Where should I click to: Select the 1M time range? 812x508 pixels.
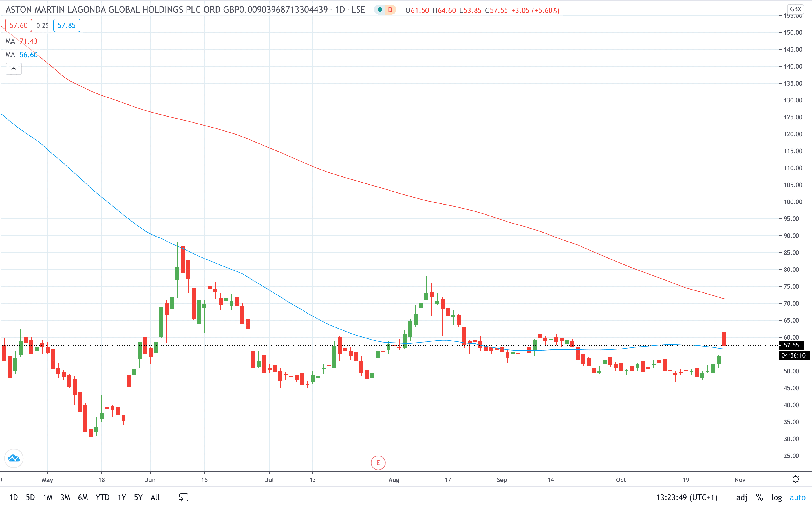[48, 497]
